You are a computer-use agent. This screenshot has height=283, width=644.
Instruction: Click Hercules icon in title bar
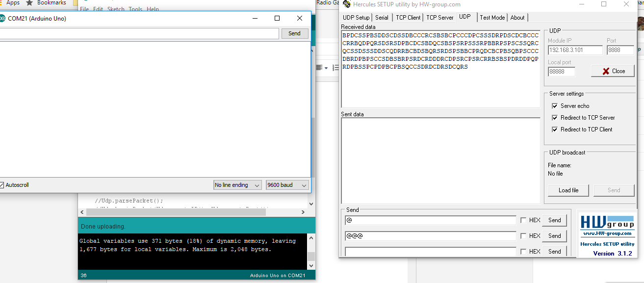pyautogui.click(x=347, y=4)
